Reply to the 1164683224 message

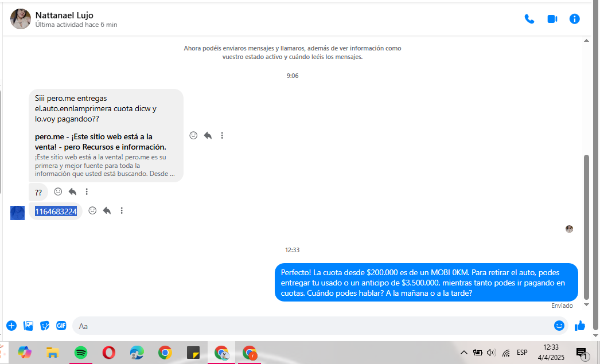pos(107,211)
